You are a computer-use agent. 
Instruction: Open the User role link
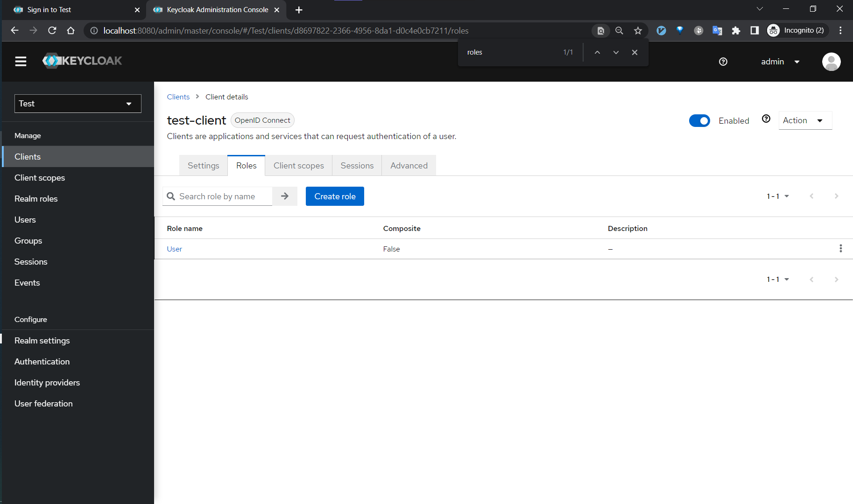coord(174,249)
